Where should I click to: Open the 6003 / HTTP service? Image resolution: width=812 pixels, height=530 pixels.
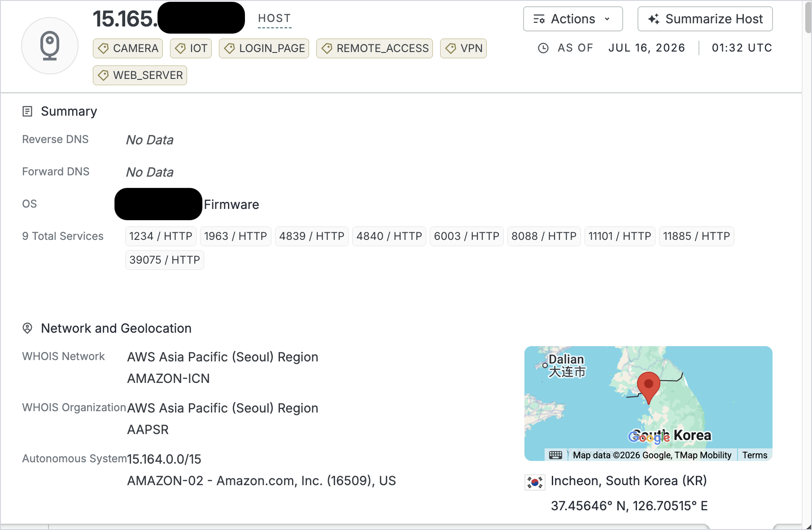[467, 236]
